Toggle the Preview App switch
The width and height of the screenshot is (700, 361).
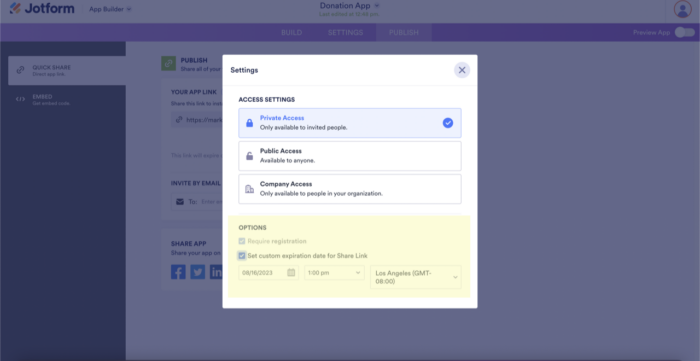click(x=684, y=33)
